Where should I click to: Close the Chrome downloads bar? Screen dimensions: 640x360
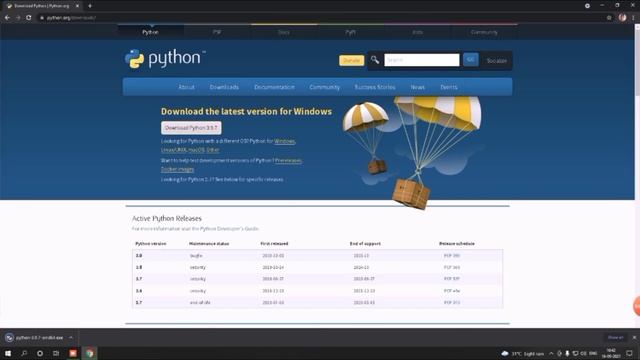click(x=634, y=338)
